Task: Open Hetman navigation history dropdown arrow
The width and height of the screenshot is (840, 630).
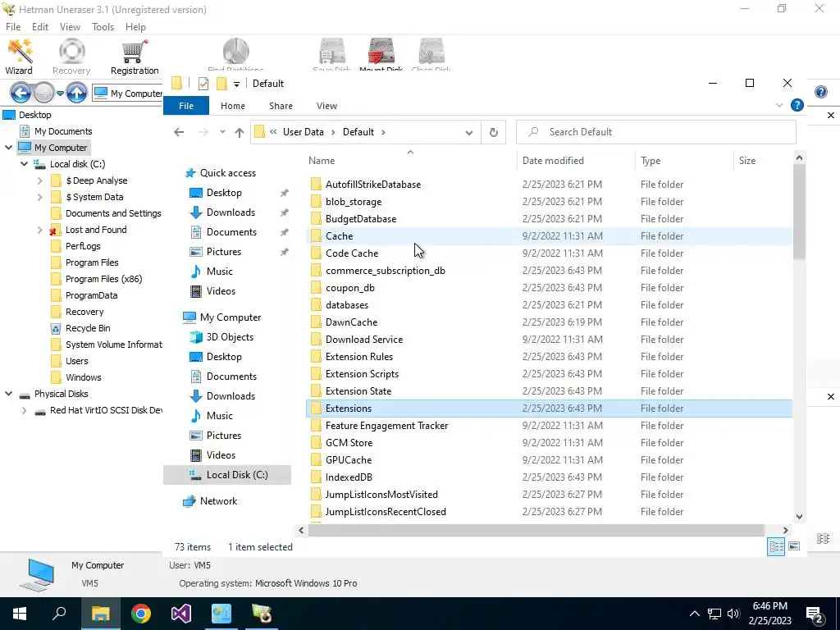Action: 60,94
